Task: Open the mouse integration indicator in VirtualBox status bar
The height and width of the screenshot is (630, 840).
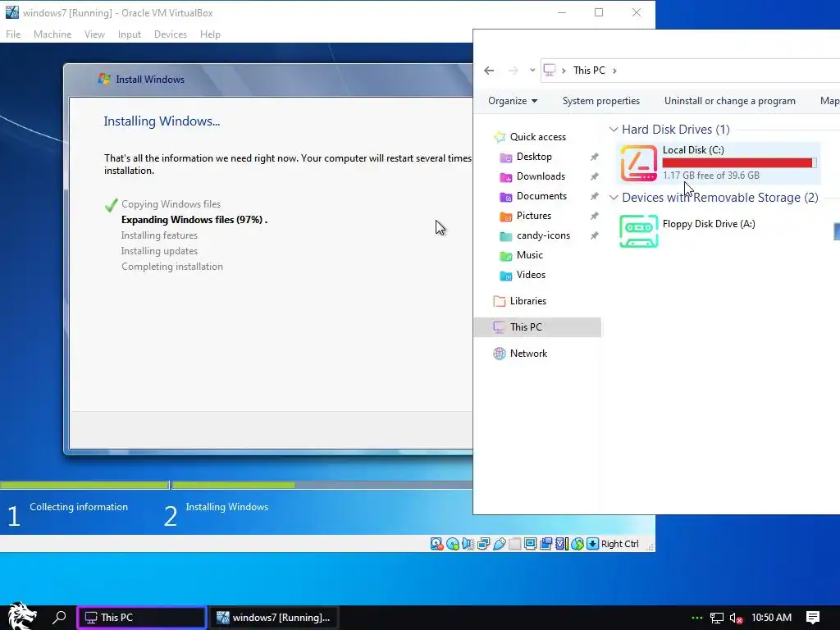Action: (577, 544)
